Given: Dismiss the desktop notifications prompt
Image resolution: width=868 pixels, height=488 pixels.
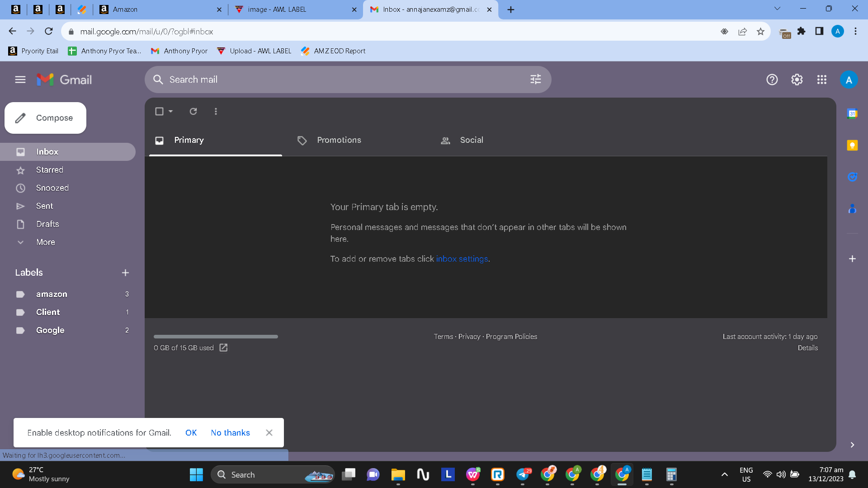Looking at the screenshot, I should [x=269, y=432].
